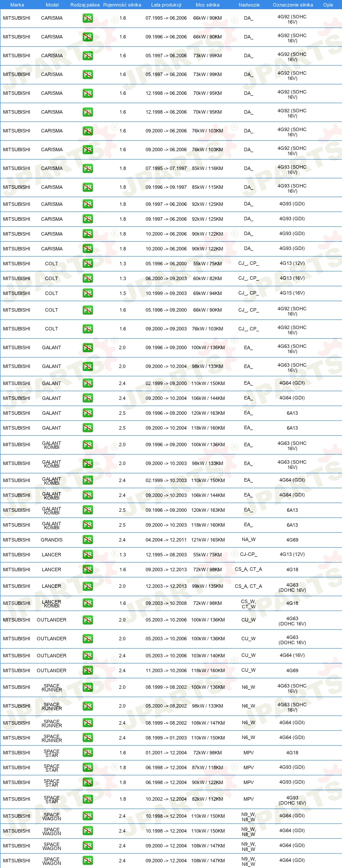Image resolution: width=342 pixels, height=868 pixels.
Task: Click the fuel icon in the OUTLANDER 118kW row
Action: [87, 670]
